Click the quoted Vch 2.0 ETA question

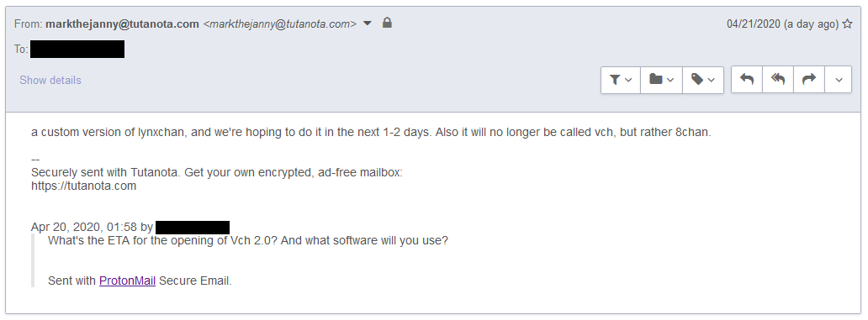(x=248, y=241)
